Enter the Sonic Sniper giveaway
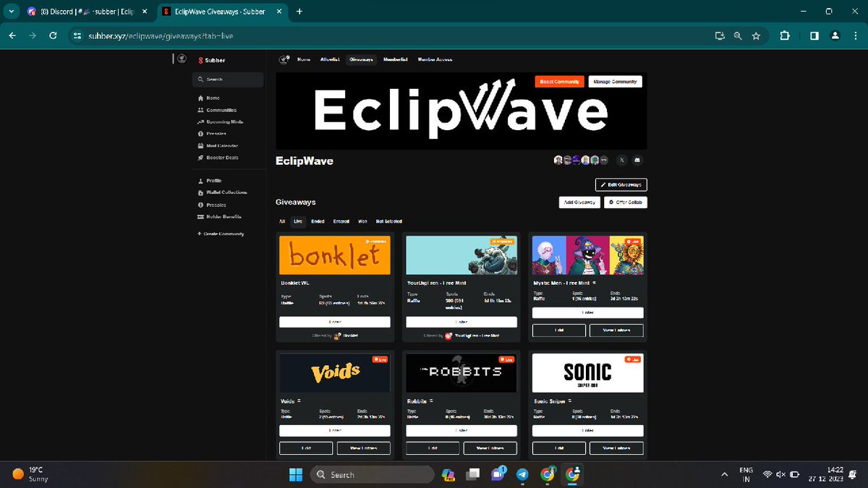The image size is (868, 488). [x=588, y=430]
